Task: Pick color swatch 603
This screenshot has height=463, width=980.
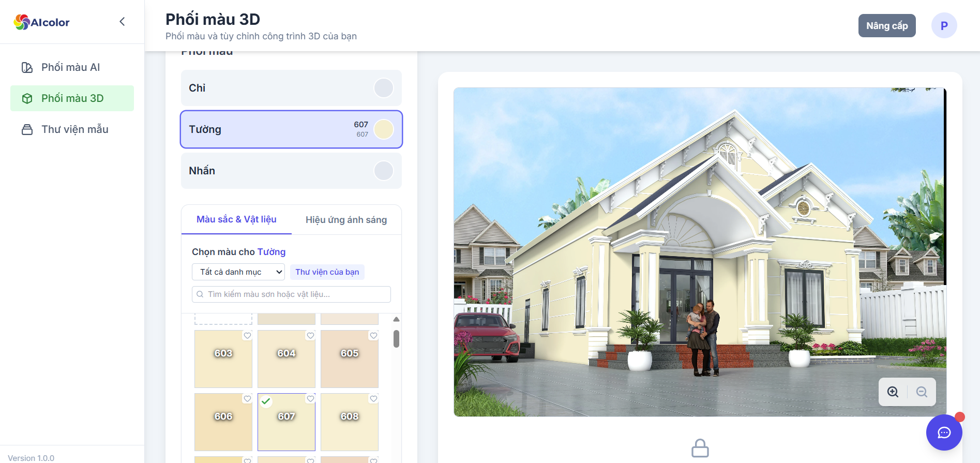Action: click(x=223, y=359)
